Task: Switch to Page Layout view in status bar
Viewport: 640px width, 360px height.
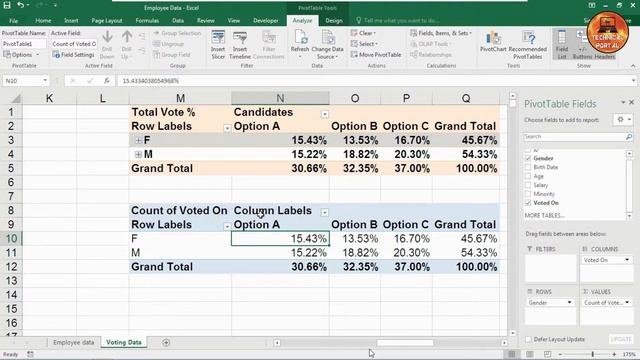Action: [x=530, y=354]
